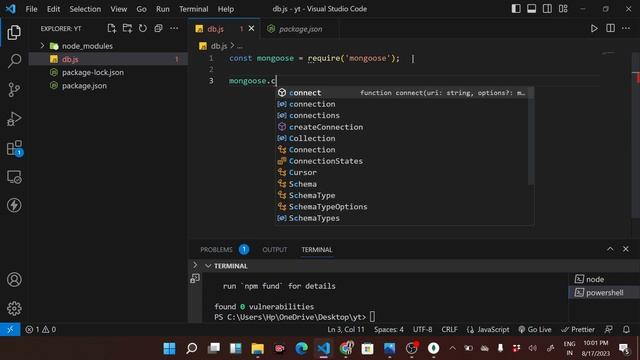Open editor more actions ellipsis
The width and height of the screenshot is (640, 360).
click(626, 28)
